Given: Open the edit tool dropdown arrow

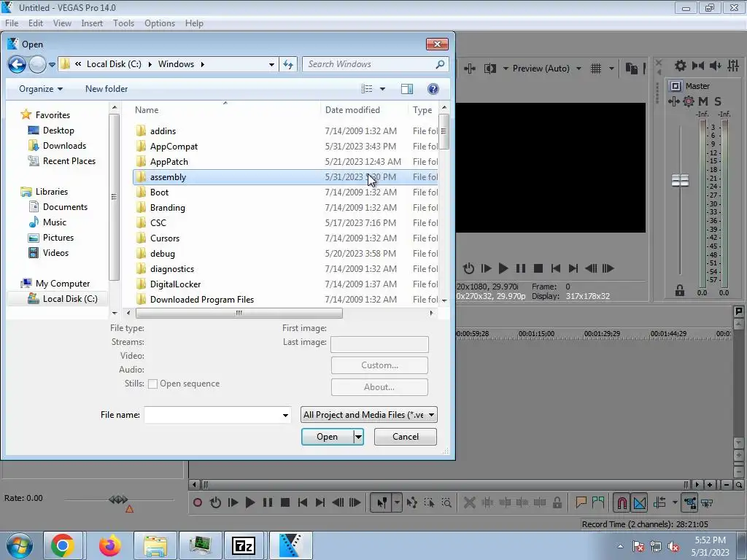Looking at the screenshot, I should click(397, 502).
